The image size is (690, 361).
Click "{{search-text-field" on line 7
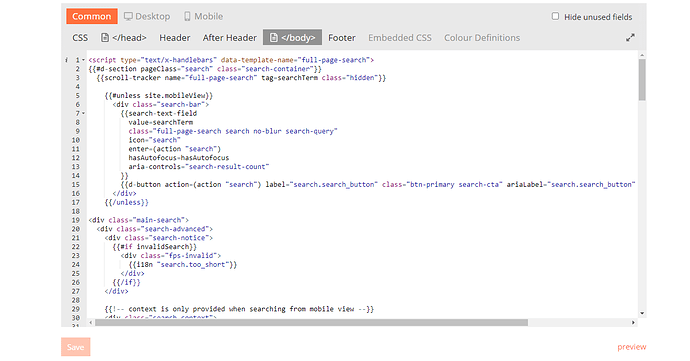point(159,113)
